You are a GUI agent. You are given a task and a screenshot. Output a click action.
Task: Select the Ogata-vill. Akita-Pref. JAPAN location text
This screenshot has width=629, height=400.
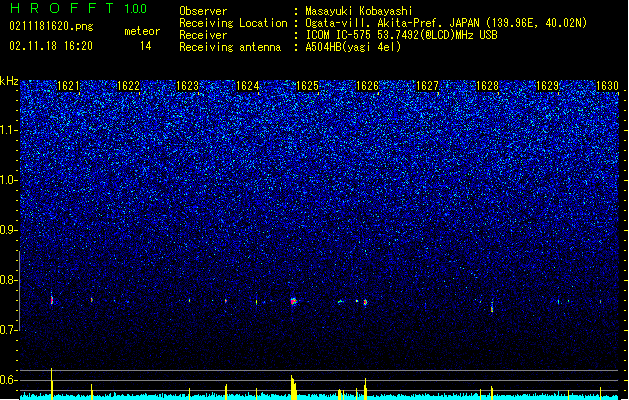pyautogui.click(x=446, y=23)
